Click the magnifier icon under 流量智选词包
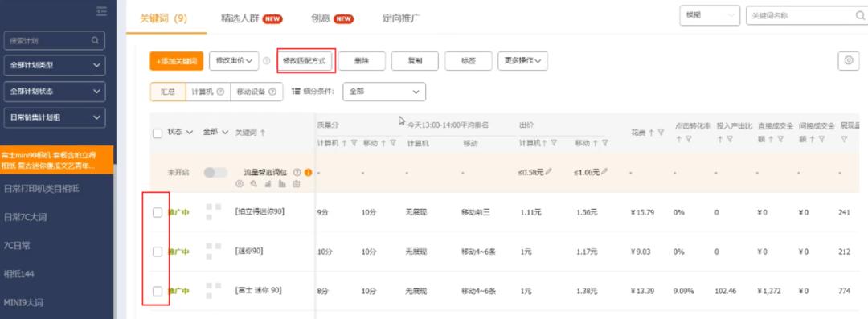The height and width of the screenshot is (319, 868). tap(253, 183)
